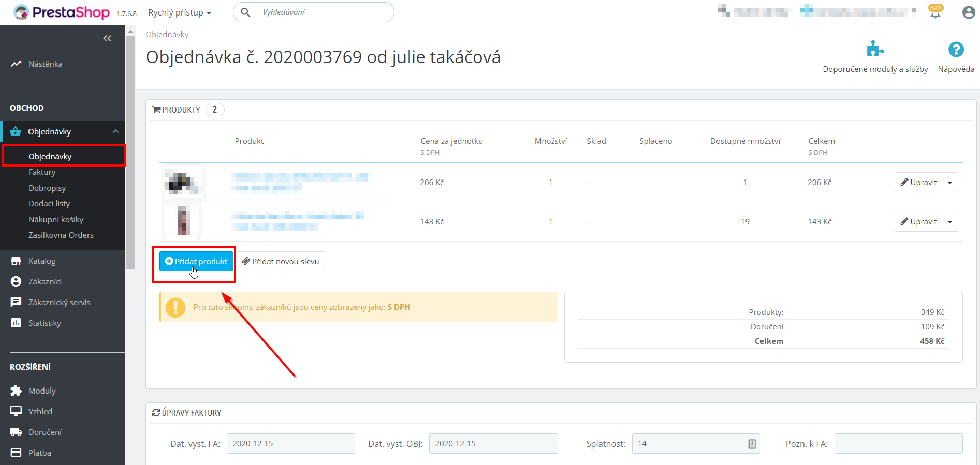Screen dimensions: 980x465
Task: Open Zasilkovna Orders in sidebar
Action: [x=61, y=235]
